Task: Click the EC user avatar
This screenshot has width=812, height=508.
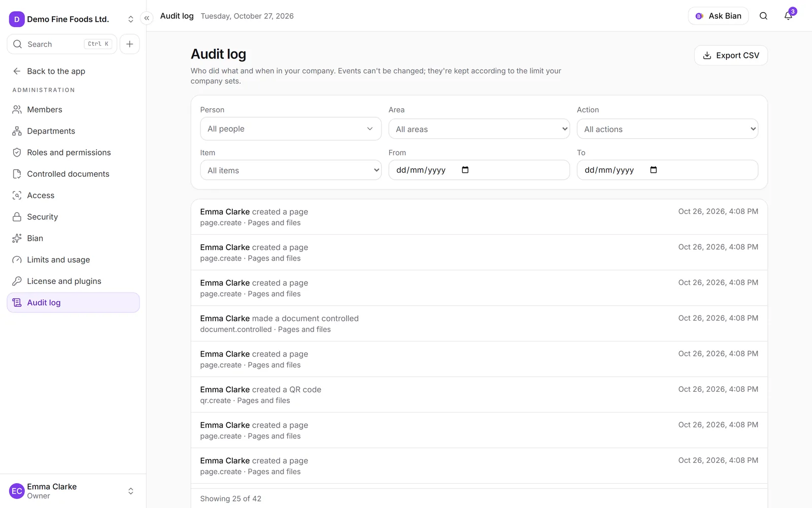Action: click(17, 491)
